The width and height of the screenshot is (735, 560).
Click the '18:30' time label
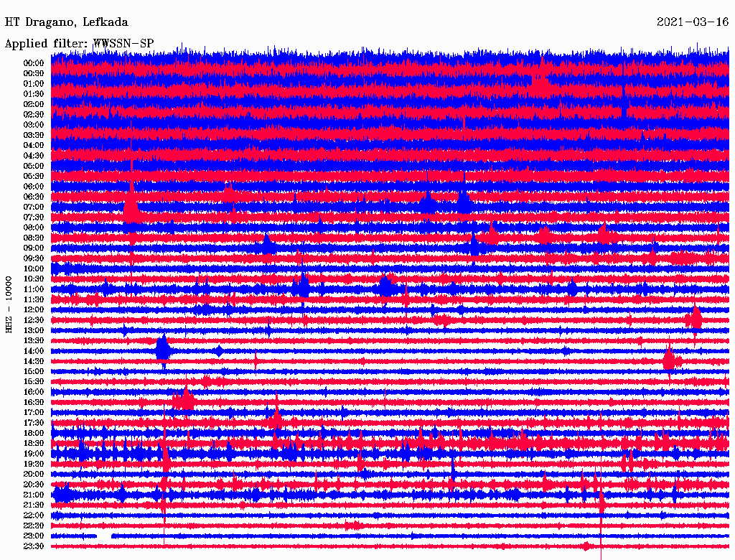34,444
